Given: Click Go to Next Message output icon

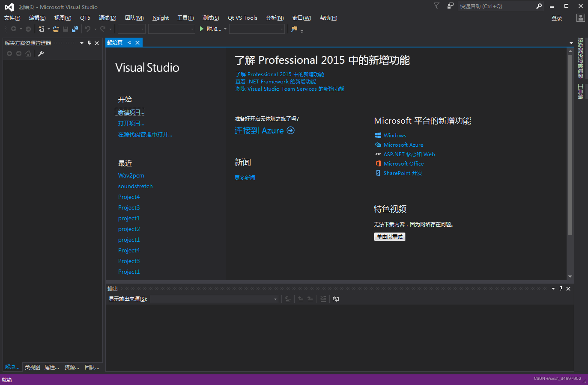Looking at the screenshot, I should point(310,299).
